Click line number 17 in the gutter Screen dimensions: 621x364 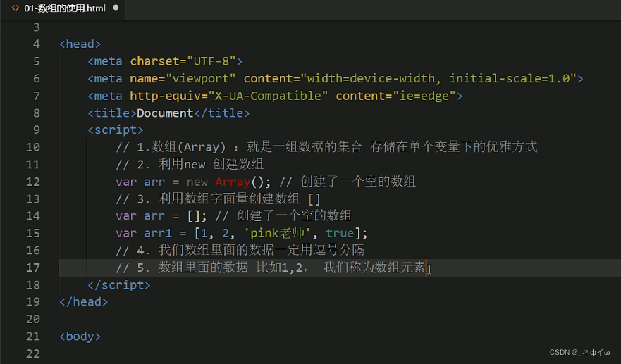pyautogui.click(x=33, y=268)
